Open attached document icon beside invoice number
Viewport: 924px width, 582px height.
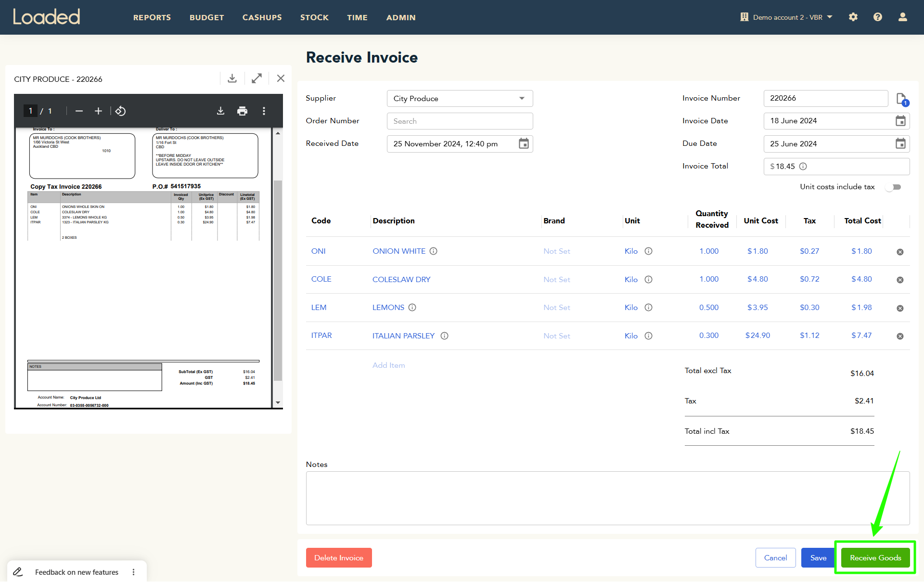902,100
